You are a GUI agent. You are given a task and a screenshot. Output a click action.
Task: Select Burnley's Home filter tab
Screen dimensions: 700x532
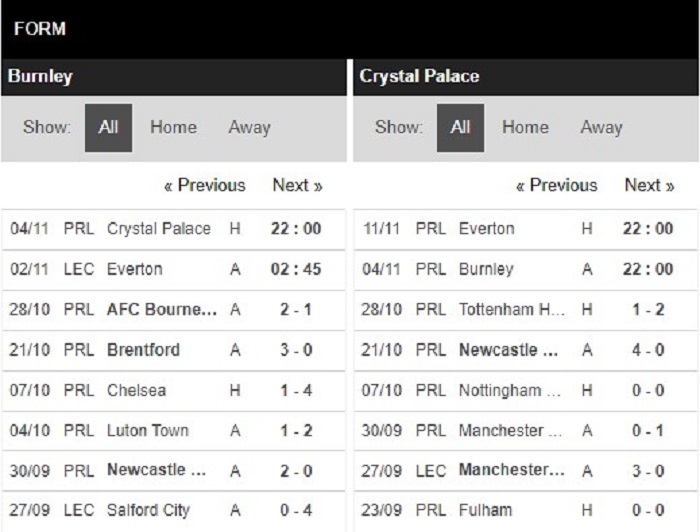tap(173, 127)
